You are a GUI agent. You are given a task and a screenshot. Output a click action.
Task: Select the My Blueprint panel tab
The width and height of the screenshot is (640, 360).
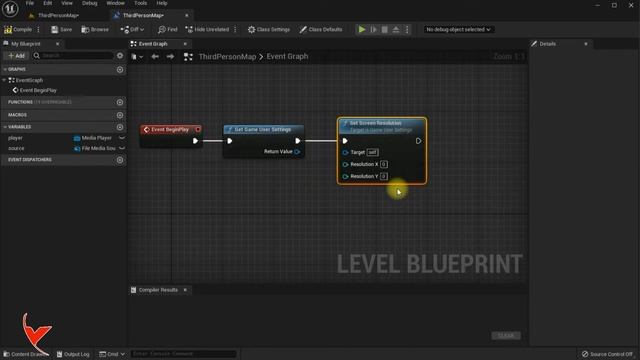click(25, 44)
